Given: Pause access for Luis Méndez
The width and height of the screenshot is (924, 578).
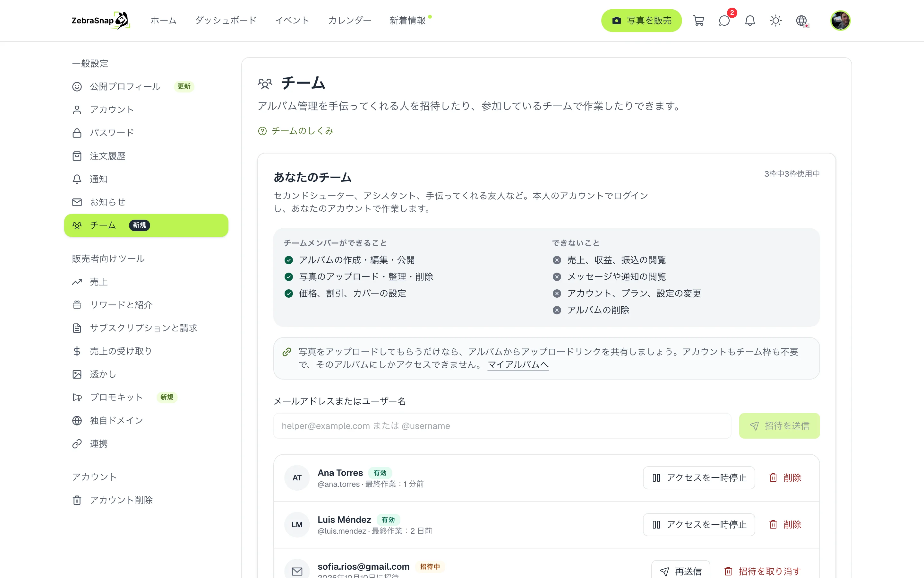Looking at the screenshot, I should pyautogui.click(x=699, y=524).
